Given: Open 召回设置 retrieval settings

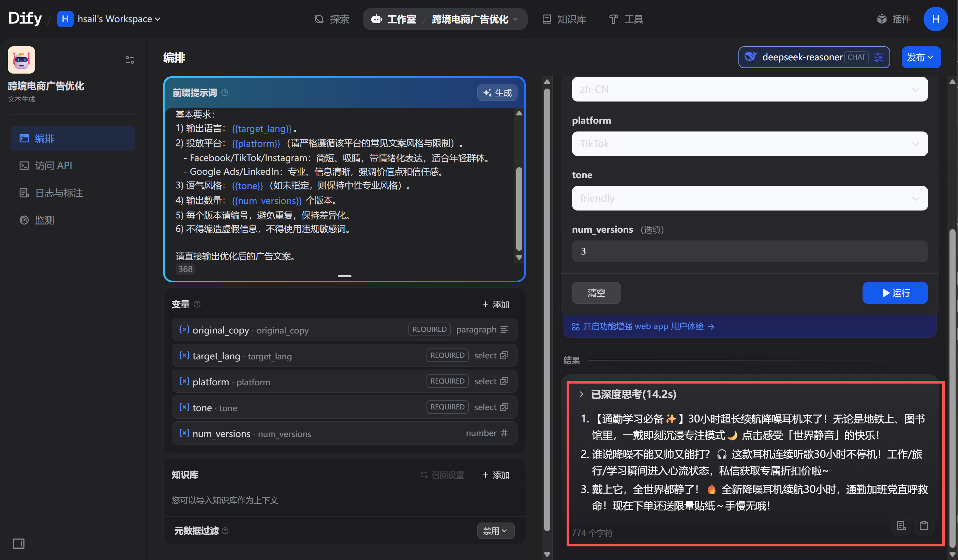Looking at the screenshot, I should pos(443,475).
